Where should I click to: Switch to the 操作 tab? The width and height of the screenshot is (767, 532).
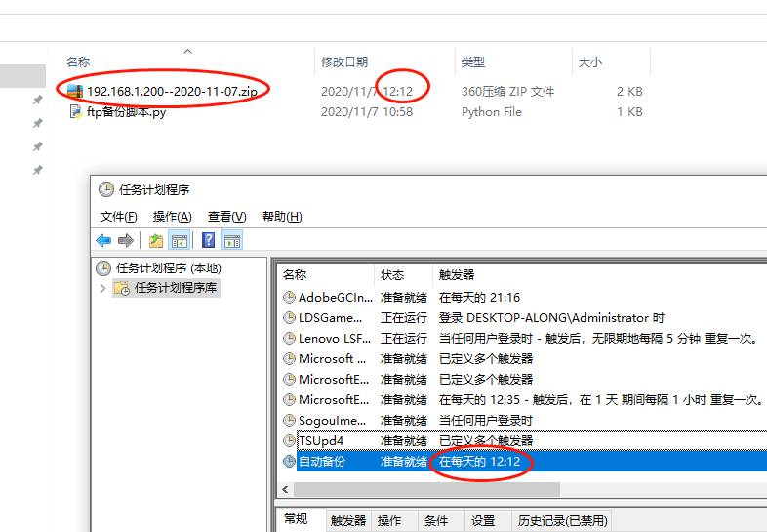389,520
